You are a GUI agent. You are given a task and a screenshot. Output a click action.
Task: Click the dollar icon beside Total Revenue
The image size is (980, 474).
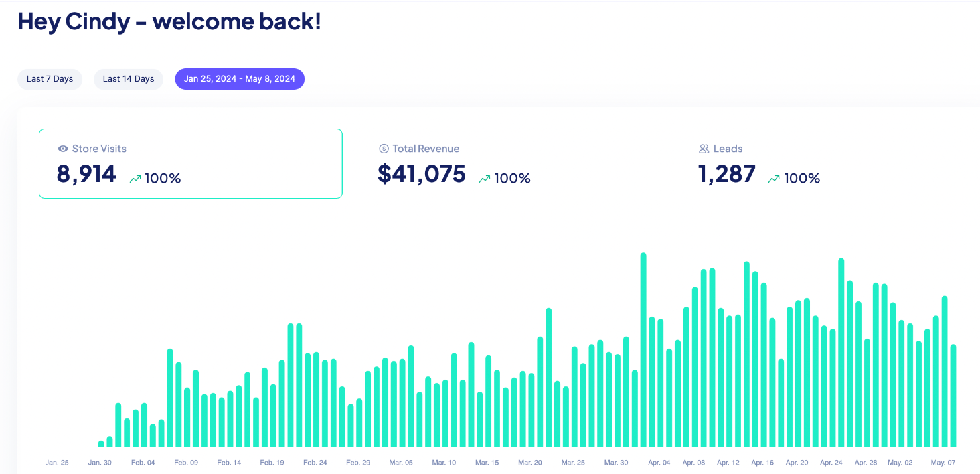[384, 149]
